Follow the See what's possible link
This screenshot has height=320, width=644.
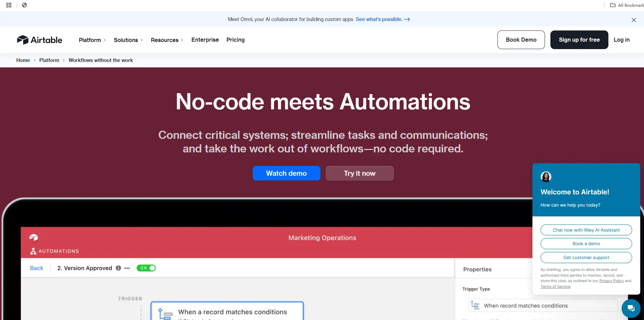(x=383, y=19)
